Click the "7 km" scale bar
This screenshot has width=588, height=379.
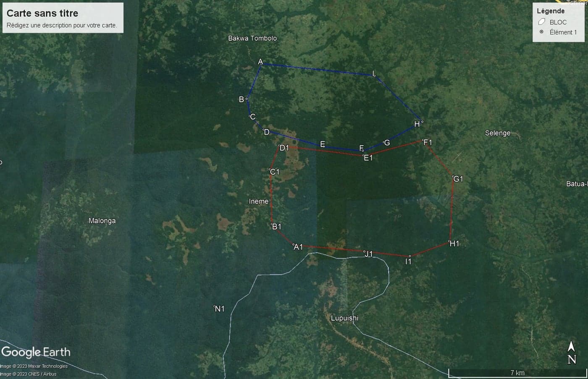[x=517, y=373]
